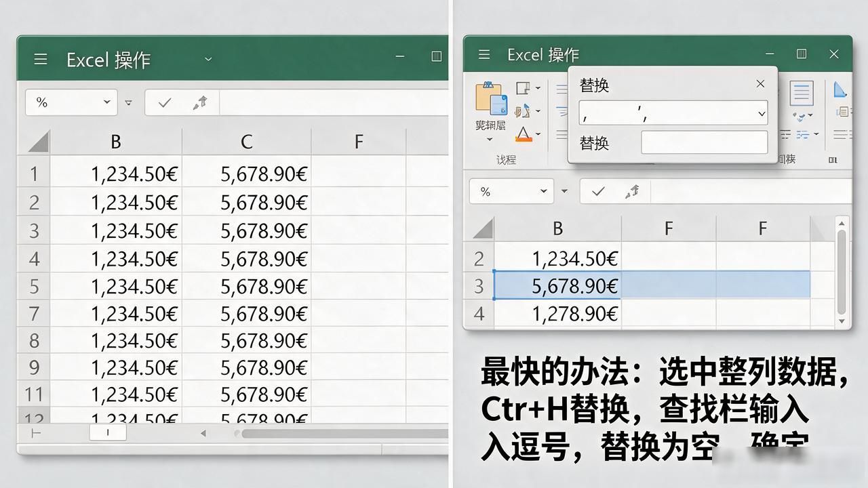Screen dimensions: 868x488
Task: Open the font color dropdown arrow
Action: click(x=538, y=134)
